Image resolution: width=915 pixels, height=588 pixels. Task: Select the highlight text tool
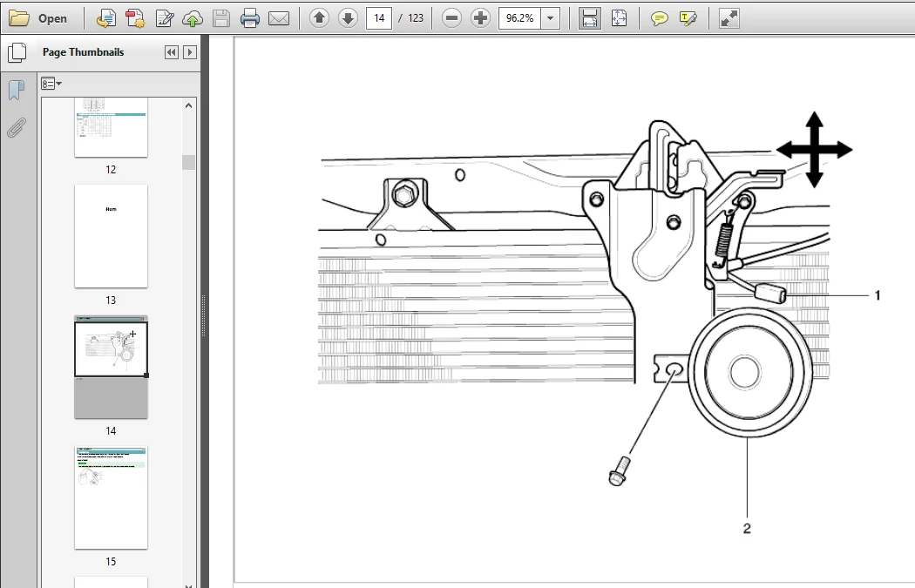click(x=688, y=18)
